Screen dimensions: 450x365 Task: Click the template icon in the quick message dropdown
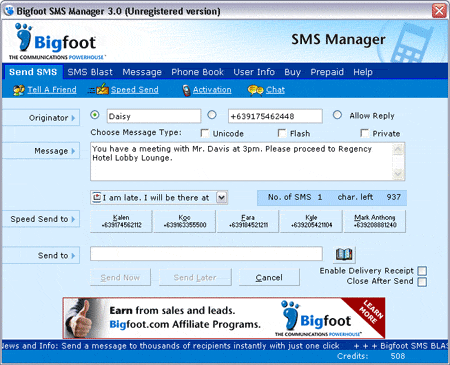point(97,197)
